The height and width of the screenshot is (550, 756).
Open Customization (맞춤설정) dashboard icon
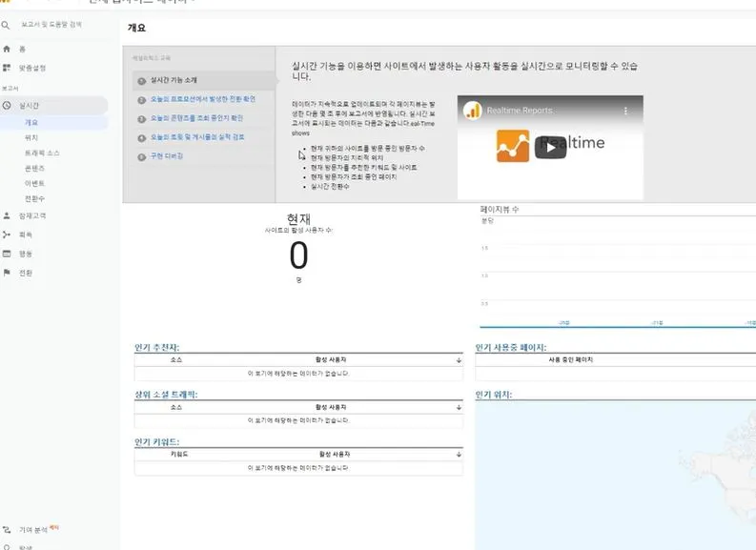[7, 68]
